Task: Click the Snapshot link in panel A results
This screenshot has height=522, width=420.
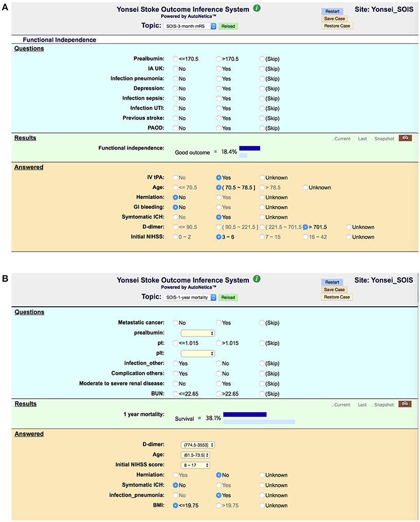Action: coord(384,139)
